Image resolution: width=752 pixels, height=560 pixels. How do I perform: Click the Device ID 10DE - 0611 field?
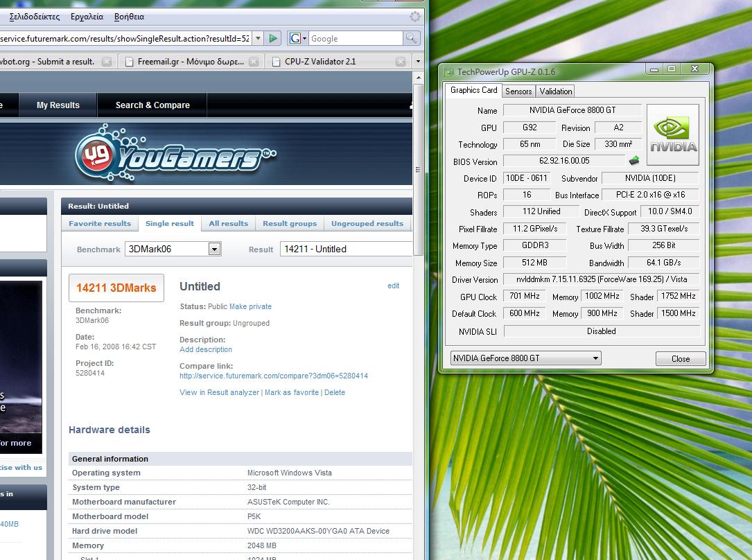pyautogui.click(x=526, y=178)
